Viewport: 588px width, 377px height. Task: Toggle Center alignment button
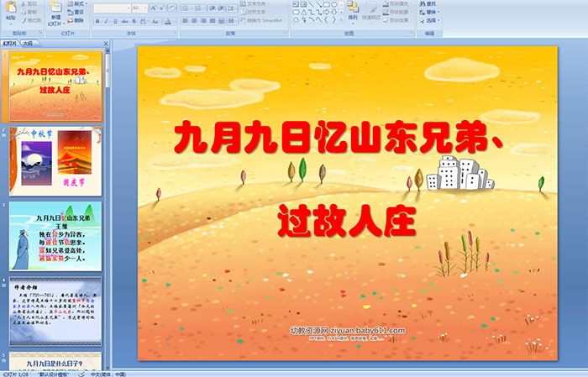pyautogui.click(x=194, y=21)
